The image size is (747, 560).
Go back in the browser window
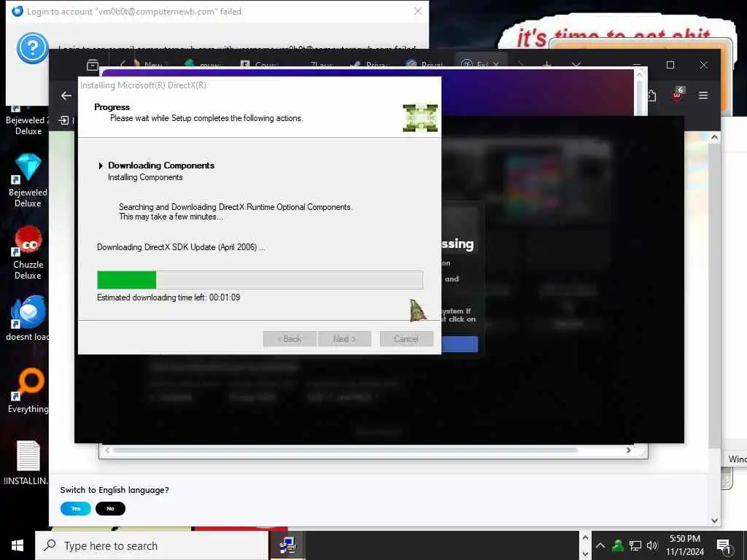66,96
